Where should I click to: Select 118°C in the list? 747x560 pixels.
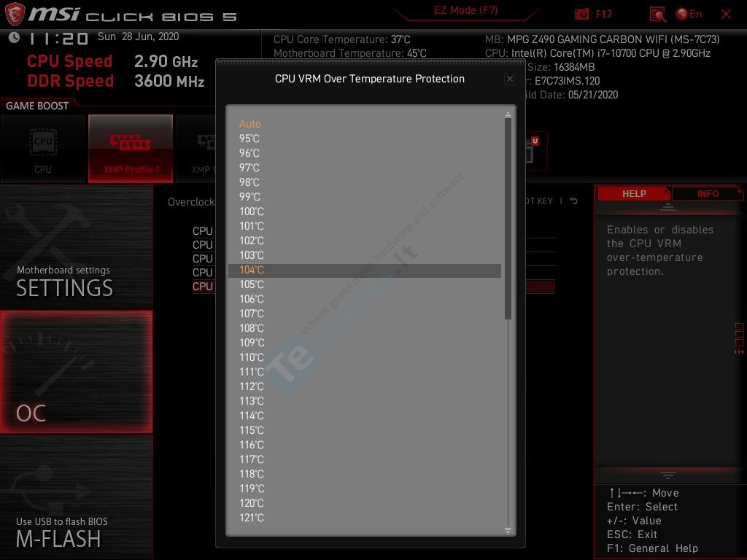(365, 474)
